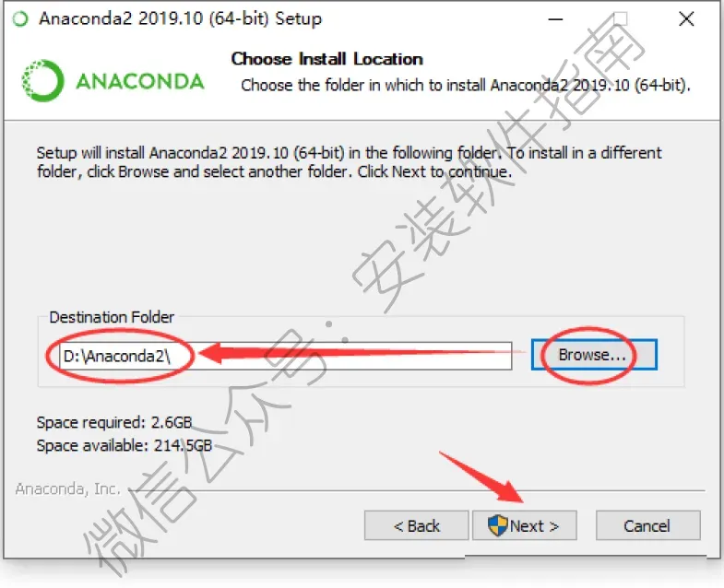Click the 'Choose the folder in which' subtitle
Screen dimensions: 724x588
(x=466, y=86)
